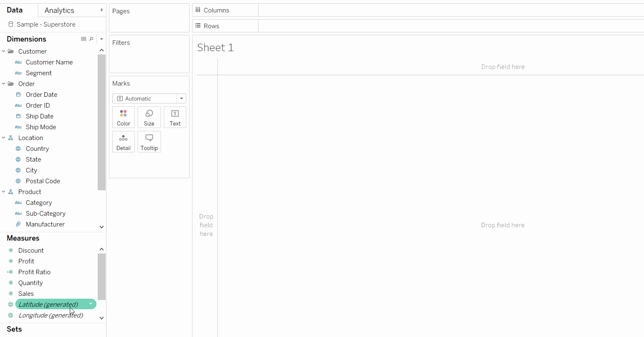Click the calculated-field icon beside Profit Ratio
This screenshot has height=337, width=644.
(x=10, y=272)
